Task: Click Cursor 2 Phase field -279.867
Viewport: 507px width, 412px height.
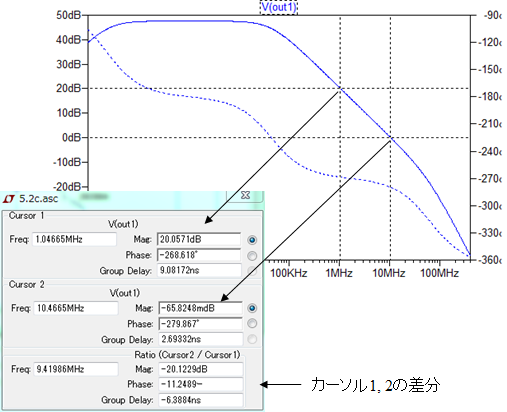Action: 200,324
